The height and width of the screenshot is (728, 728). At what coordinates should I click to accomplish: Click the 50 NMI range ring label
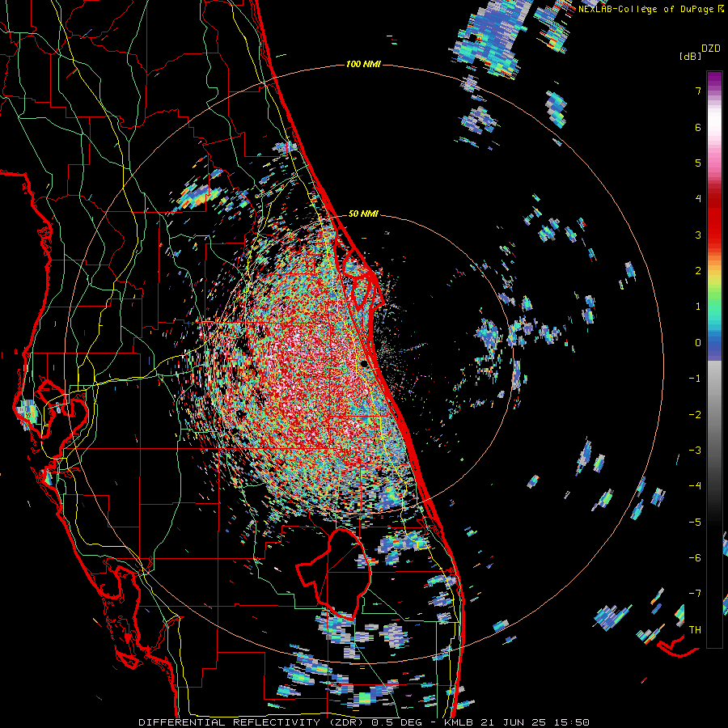363,214
